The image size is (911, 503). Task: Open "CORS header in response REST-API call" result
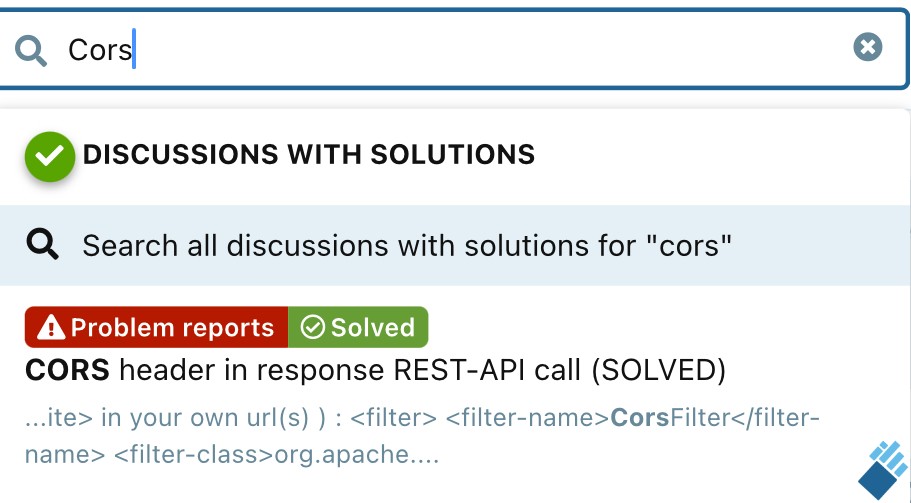click(x=375, y=370)
